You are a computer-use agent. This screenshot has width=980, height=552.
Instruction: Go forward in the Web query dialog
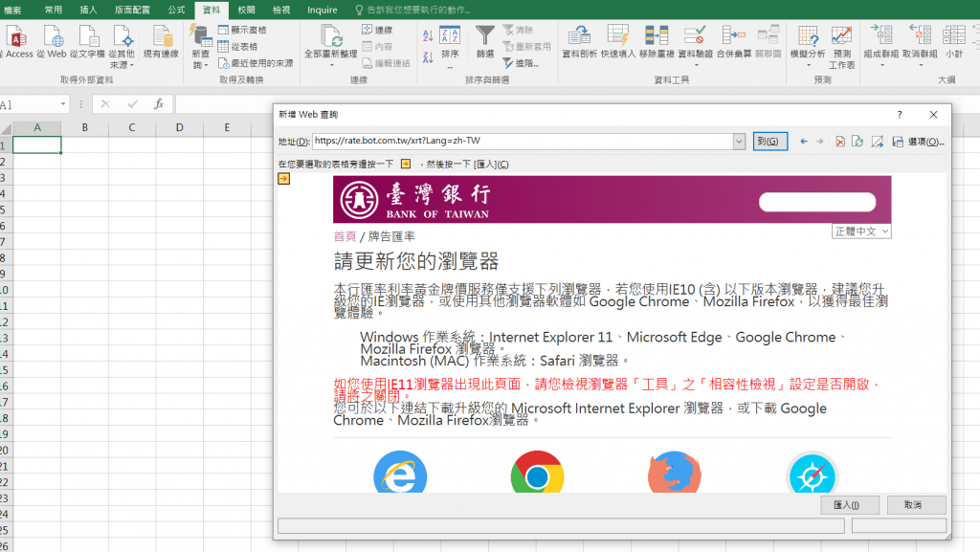pos(820,142)
